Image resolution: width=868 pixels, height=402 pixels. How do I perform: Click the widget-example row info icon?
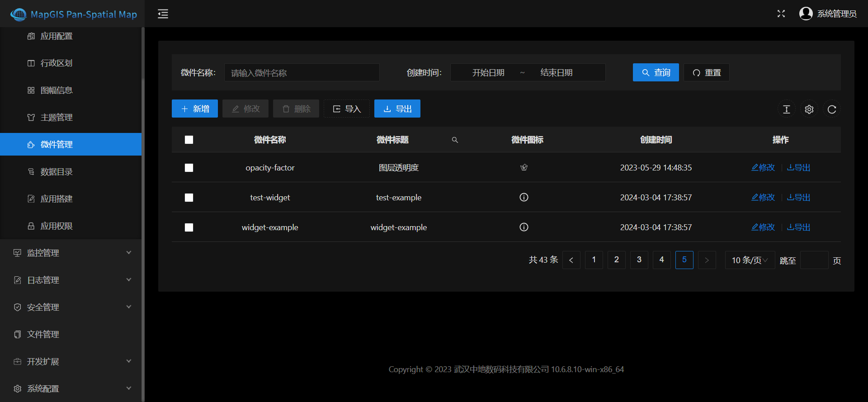(524, 227)
